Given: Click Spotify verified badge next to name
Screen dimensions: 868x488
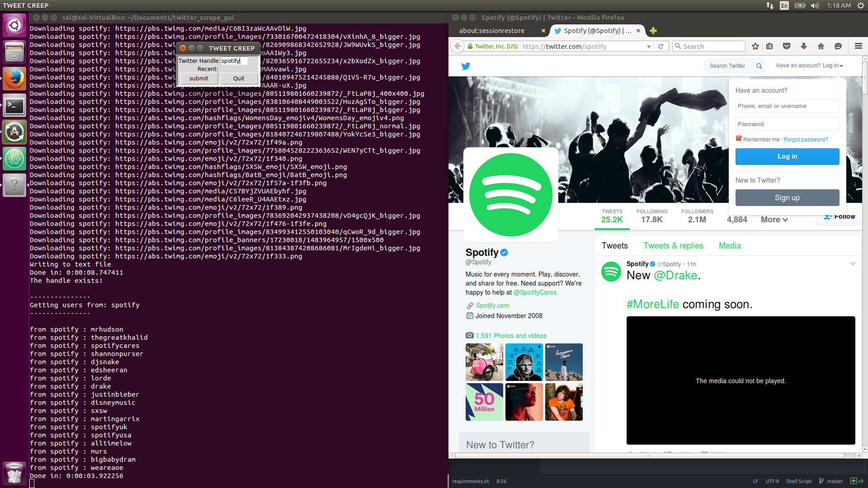Looking at the screenshot, I should [x=504, y=253].
